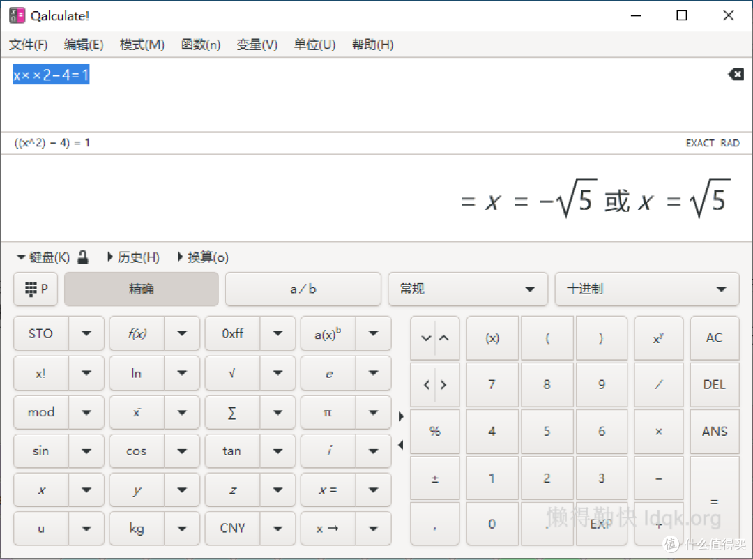This screenshot has height=560, width=753.
Task: Click the x = solve button
Action: point(328,490)
